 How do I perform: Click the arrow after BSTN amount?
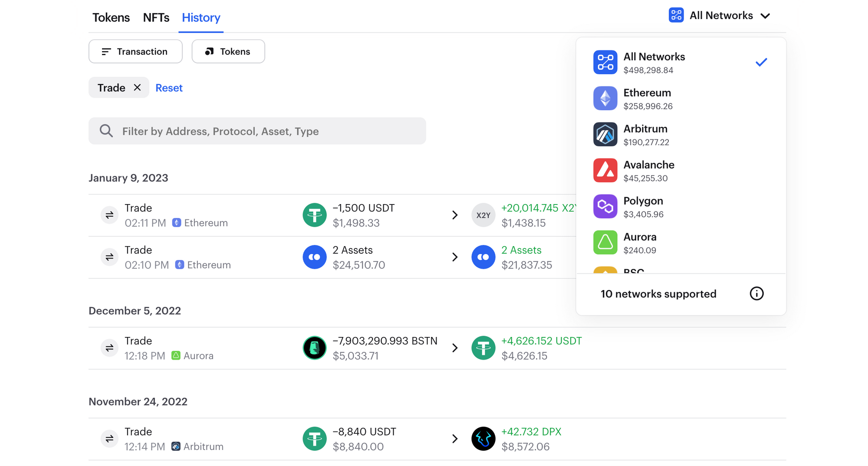(455, 348)
